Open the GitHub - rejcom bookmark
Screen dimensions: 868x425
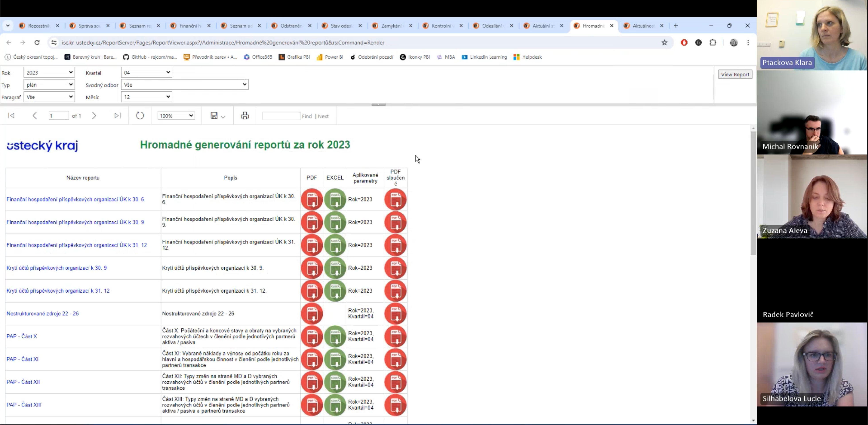(150, 57)
